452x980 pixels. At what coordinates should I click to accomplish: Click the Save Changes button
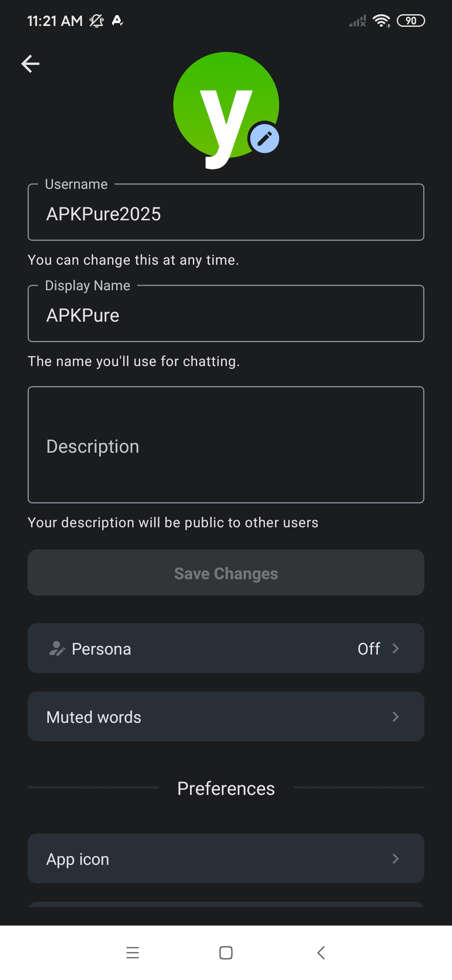(x=226, y=573)
